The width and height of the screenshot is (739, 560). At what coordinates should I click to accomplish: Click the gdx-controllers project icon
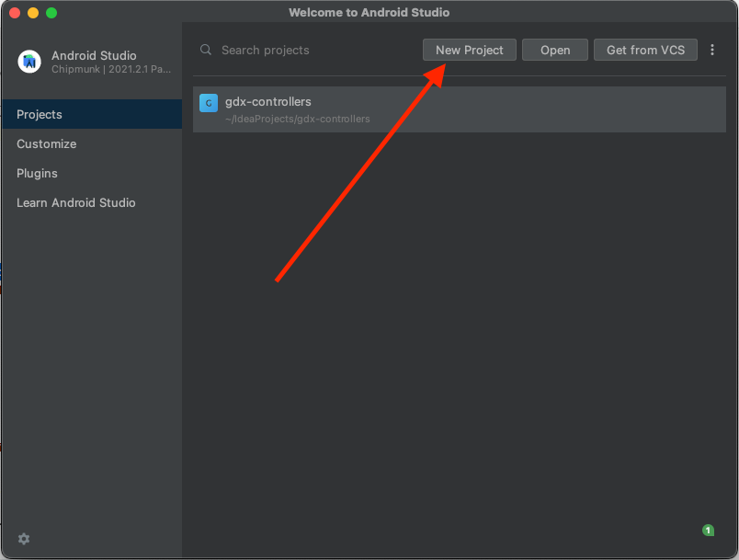point(209,103)
